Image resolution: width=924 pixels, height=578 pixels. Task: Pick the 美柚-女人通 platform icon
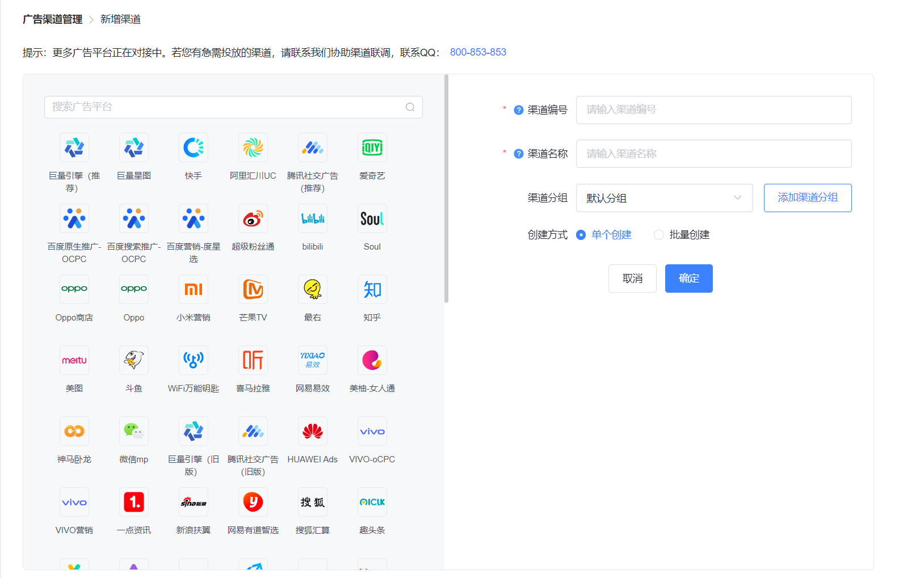tap(372, 360)
